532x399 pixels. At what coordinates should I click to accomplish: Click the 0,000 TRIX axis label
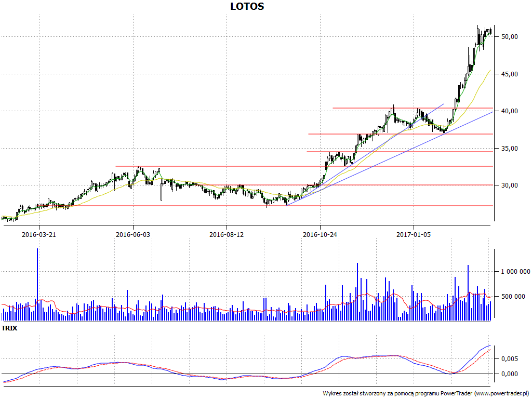(510, 374)
